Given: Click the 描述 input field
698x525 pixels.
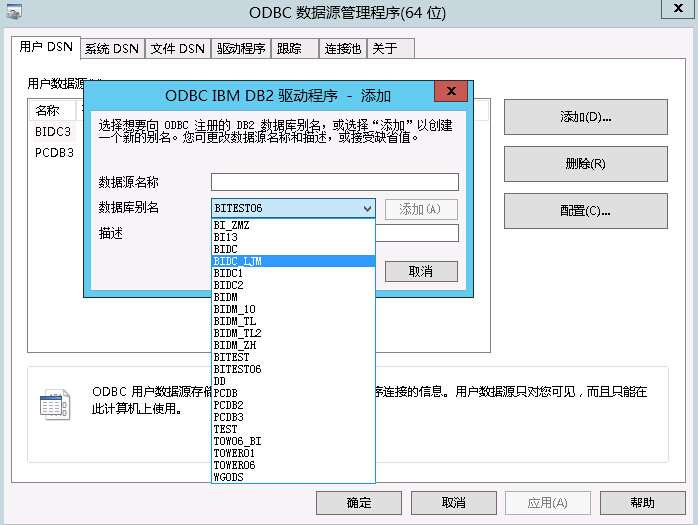Looking at the screenshot, I should 417,233.
